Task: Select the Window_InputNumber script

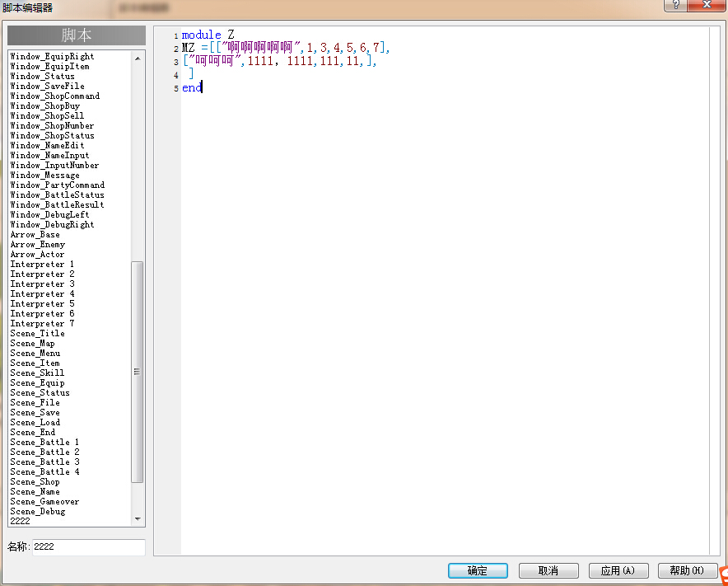Action: (x=55, y=166)
